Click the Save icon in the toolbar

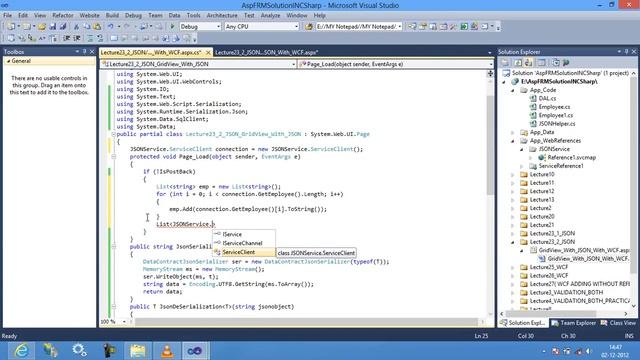pos(53,27)
